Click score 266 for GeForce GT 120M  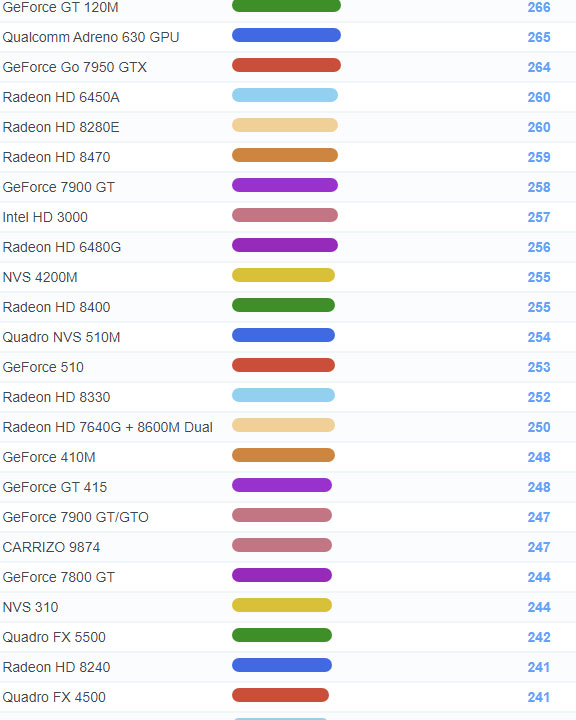[539, 7]
